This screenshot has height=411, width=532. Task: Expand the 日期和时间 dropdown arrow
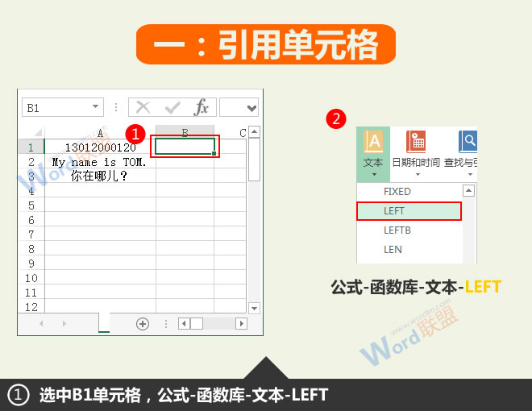(418, 175)
